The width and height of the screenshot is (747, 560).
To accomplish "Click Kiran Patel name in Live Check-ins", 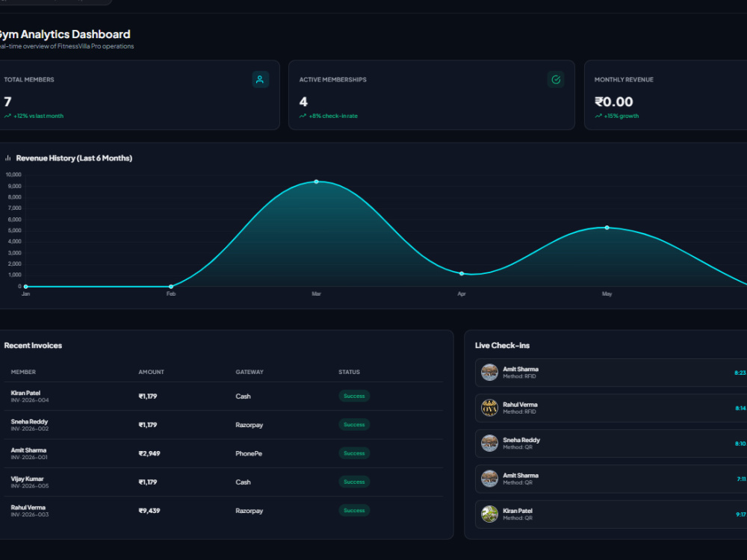I will point(518,511).
